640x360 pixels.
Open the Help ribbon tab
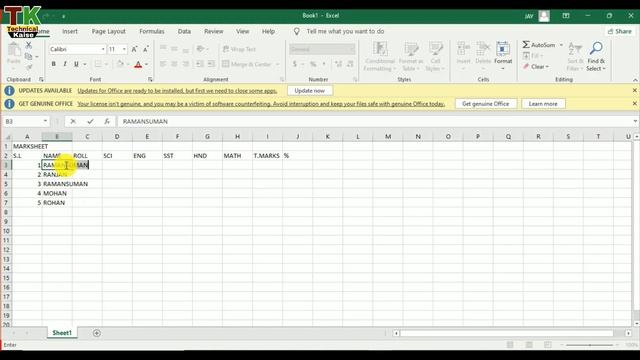[268, 31]
